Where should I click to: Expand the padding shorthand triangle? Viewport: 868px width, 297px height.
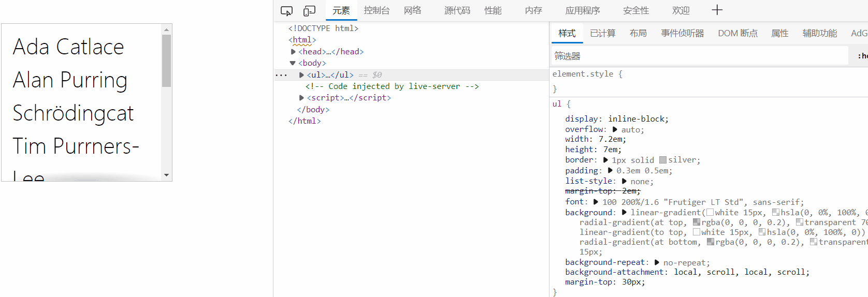(x=610, y=170)
